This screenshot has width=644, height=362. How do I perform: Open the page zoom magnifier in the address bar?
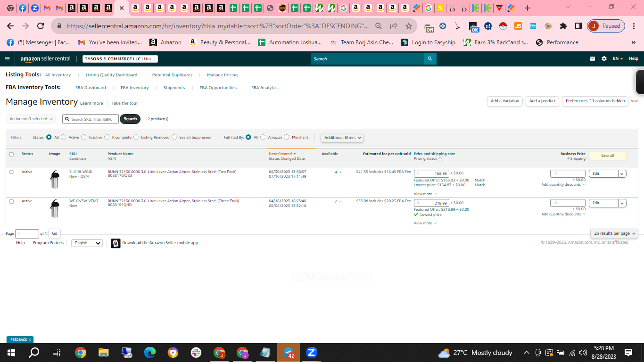tap(379, 26)
